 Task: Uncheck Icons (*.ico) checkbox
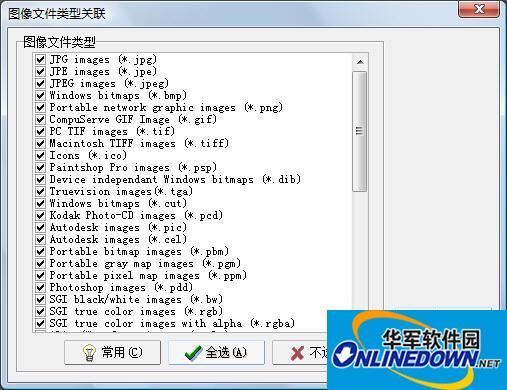(40, 155)
